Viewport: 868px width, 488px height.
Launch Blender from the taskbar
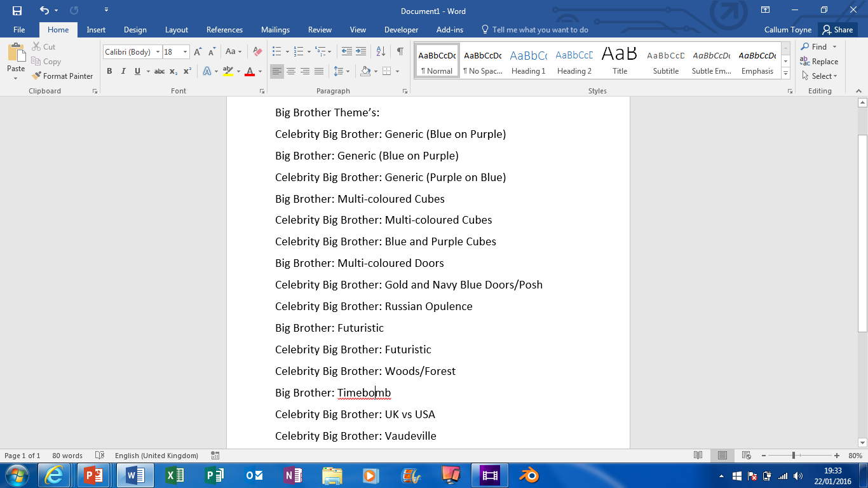[x=528, y=475]
